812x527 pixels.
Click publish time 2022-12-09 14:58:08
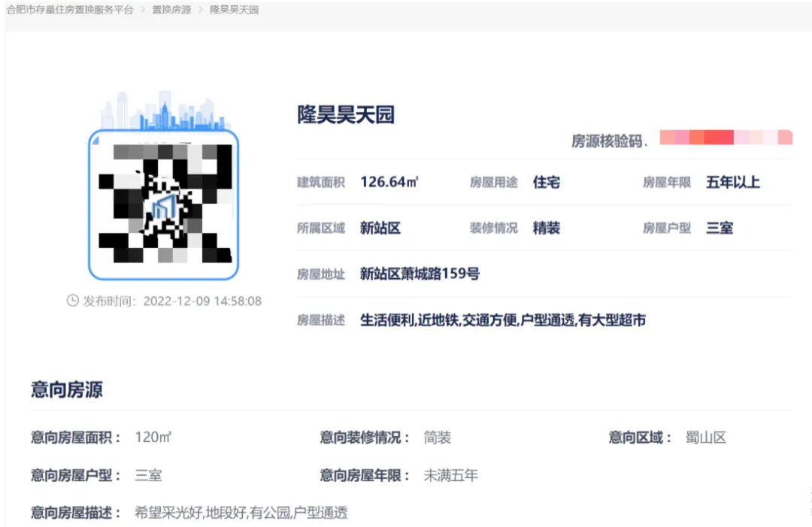point(202,301)
